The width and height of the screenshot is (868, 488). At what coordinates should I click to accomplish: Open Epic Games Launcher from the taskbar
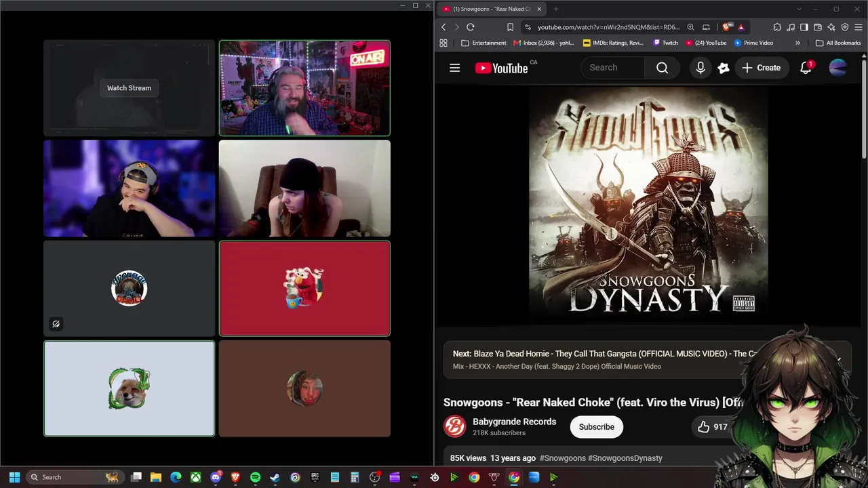point(315,477)
